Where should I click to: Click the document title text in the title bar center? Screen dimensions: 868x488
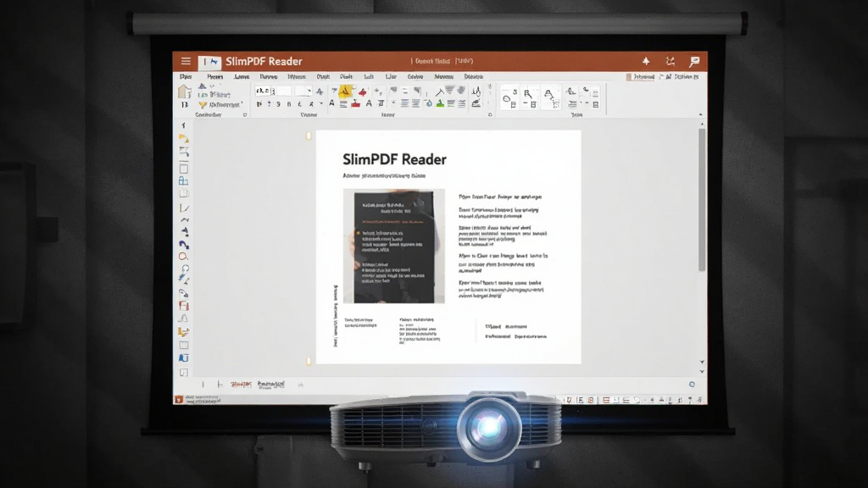pos(442,61)
